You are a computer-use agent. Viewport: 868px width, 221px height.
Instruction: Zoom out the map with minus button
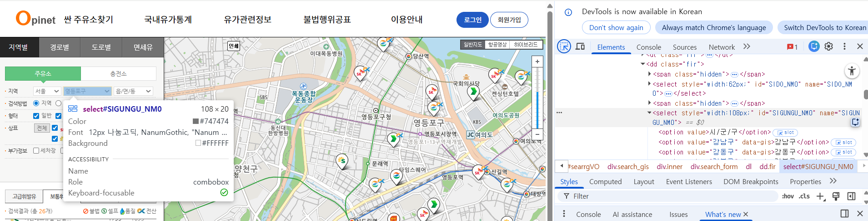click(x=537, y=134)
